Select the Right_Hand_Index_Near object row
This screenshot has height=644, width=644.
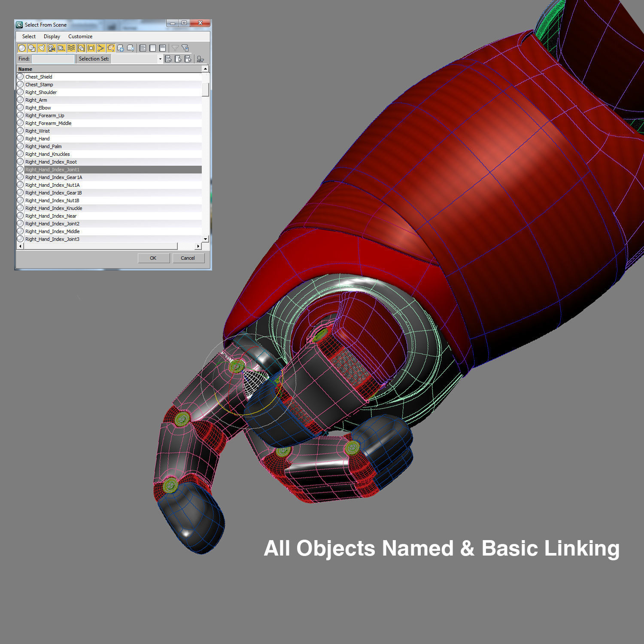[109, 216]
